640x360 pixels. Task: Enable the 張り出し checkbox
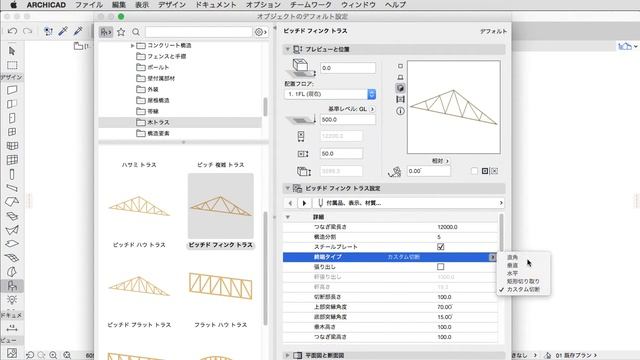[440, 267]
